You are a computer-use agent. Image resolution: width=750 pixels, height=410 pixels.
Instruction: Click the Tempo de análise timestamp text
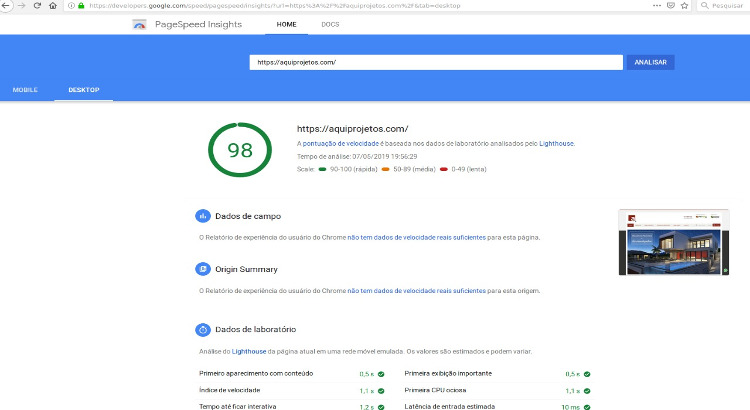pos(357,156)
